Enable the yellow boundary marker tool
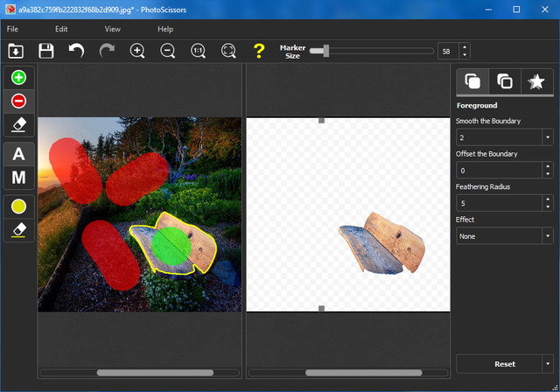 pos(18,206)
